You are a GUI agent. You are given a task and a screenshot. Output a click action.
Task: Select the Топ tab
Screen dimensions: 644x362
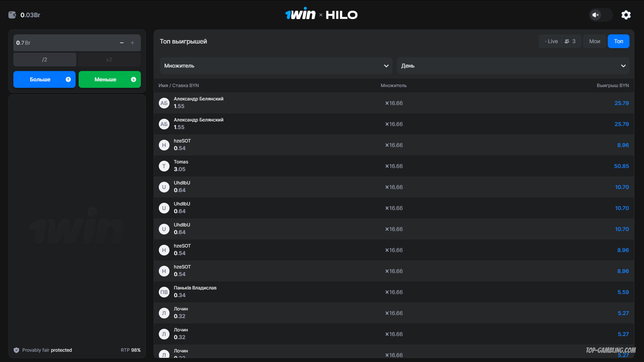pos(618,41)
